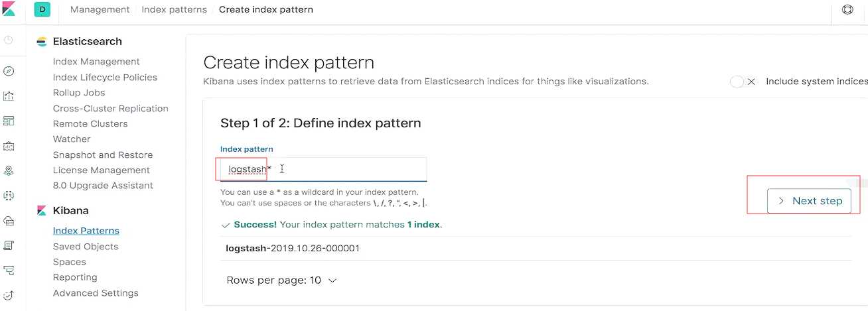This screenshot has width=868, height=311.
Task: Open the space selector D avatar
Action: click(42, 9)
